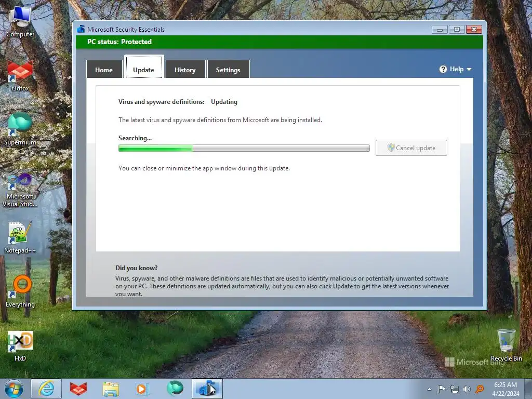The width and height of the screenshot is (532, 399).
Task: Click the Everything search tray icon
Action: click(480, 389)
